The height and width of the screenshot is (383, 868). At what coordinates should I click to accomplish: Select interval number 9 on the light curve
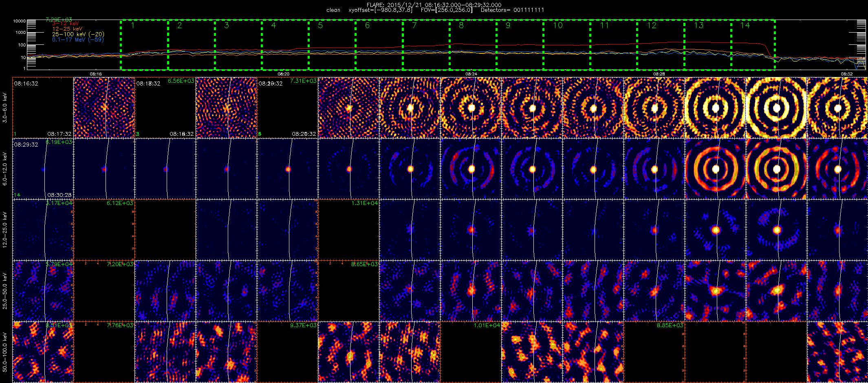tap(508, 25)
